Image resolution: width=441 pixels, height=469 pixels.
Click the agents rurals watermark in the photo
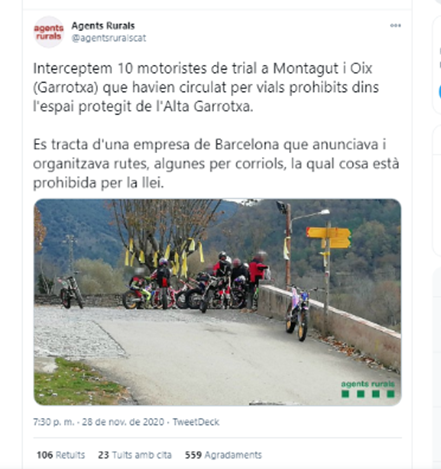(368, 389)
